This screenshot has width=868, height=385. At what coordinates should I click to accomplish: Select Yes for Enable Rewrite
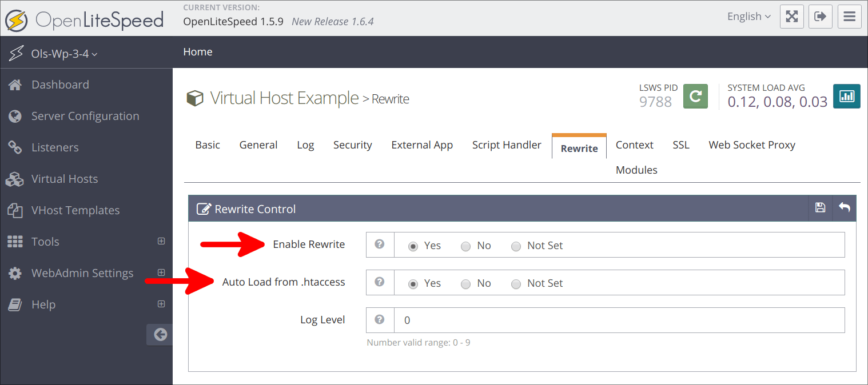[413, 246]
